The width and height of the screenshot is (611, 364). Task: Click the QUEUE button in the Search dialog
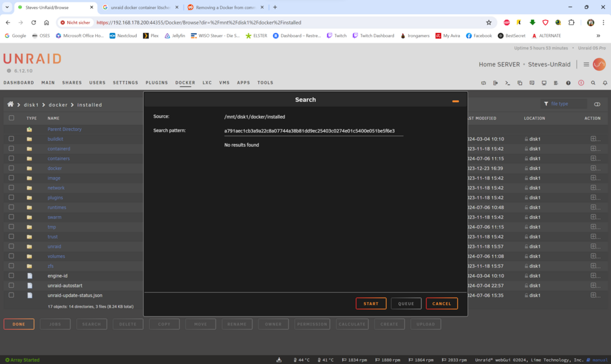[x=406, y=304]
